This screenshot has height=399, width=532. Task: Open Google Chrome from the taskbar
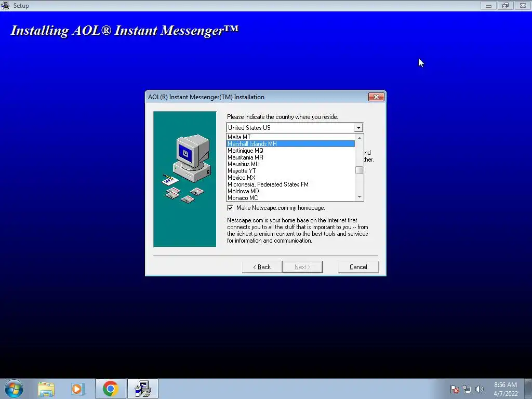(x=110, y=389)
